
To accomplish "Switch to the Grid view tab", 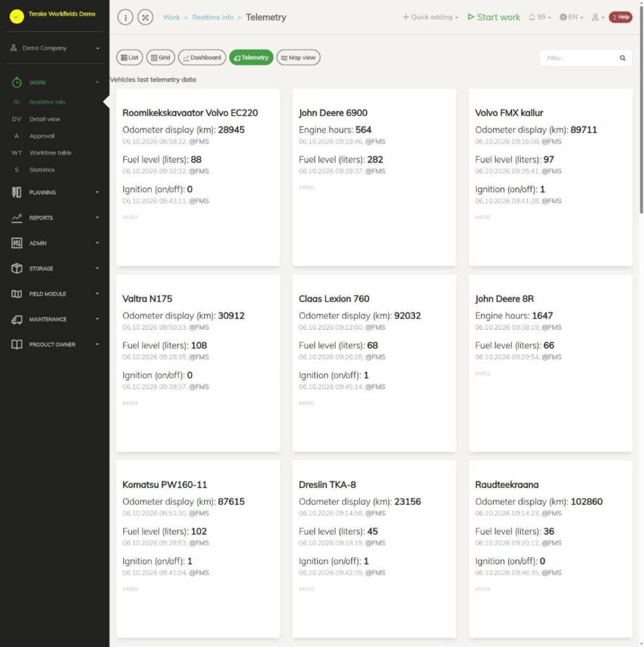I will (161, 57).
